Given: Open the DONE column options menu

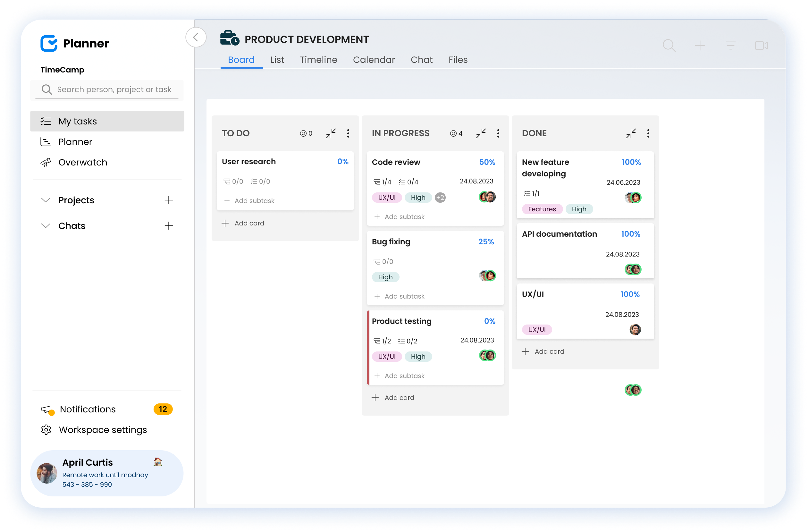Looking at the screenshot, I should [648, 133].
